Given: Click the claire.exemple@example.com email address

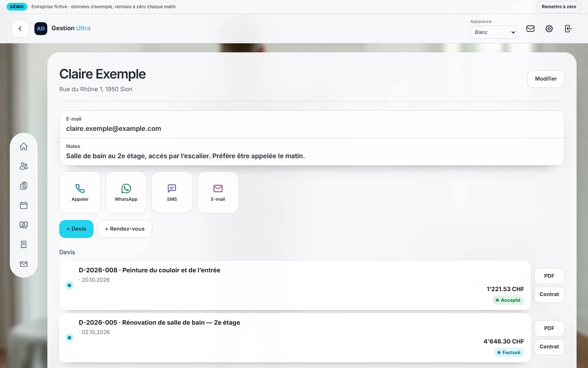Looking at the screenshot, I should (x=114, y=129).
